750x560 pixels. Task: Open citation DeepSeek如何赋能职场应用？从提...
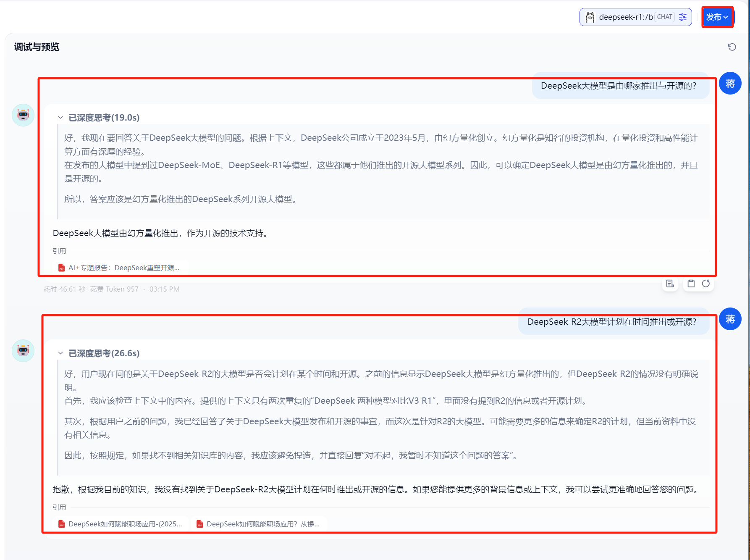coord(259,524)
